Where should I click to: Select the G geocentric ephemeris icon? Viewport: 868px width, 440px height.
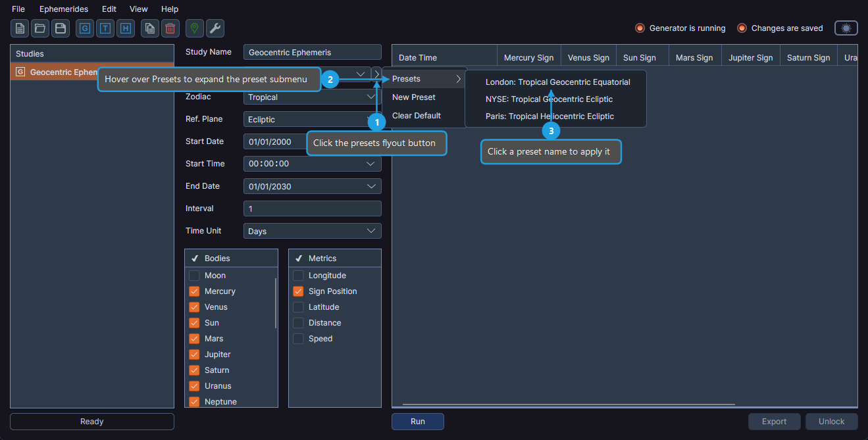click(84, 28)
